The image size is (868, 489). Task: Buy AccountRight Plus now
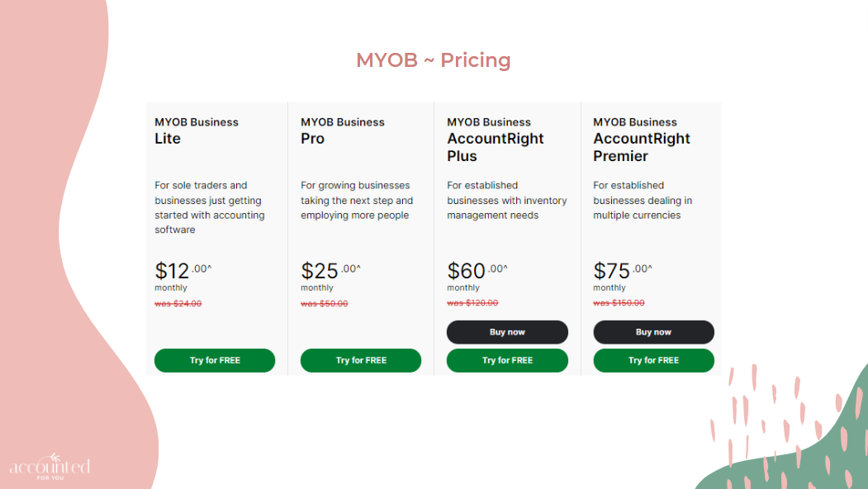[507, 332]
